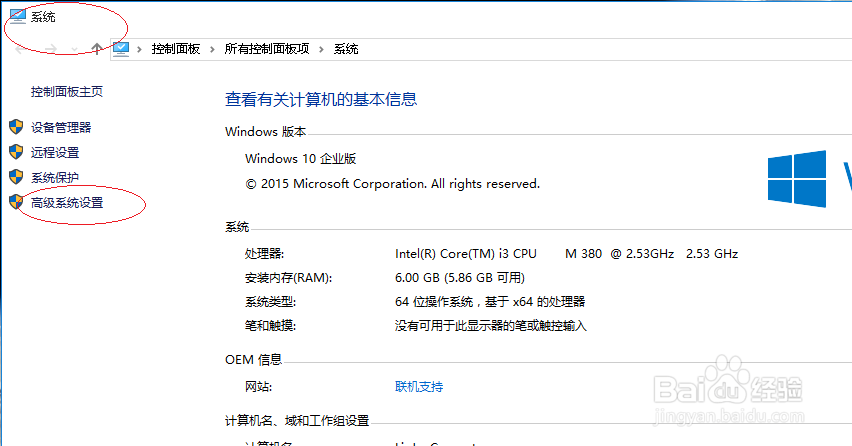The height and width of the screenshot is (446, 852).
Task: Click the System window title icon
Action: pos(17,16)
